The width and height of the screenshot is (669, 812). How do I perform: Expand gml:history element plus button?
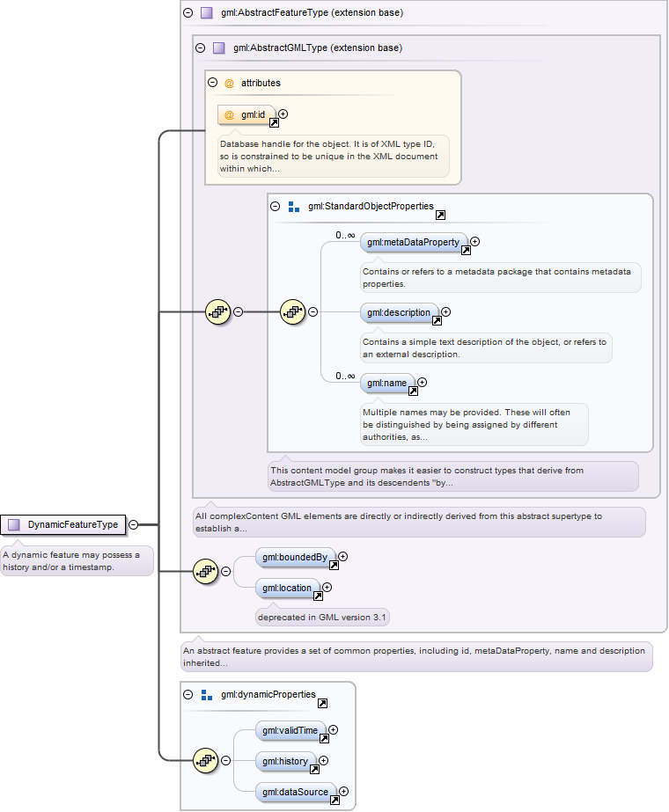point(323,760)
